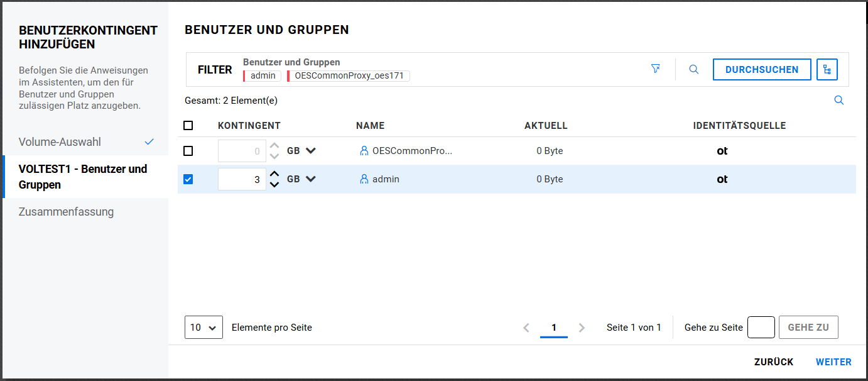868x381 pixels.
Task: Click the user icon beside OESCommonPro
Action: click(364, 151)
